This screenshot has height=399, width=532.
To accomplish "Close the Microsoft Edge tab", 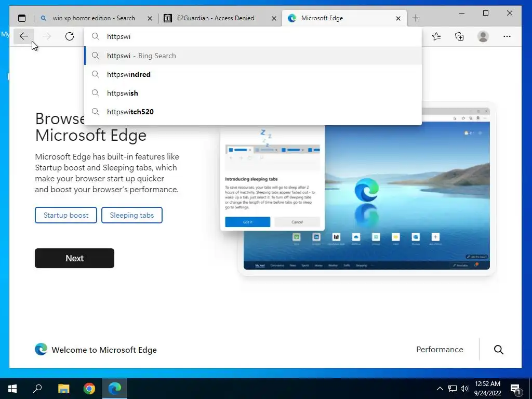I will [x=398, y=18].
